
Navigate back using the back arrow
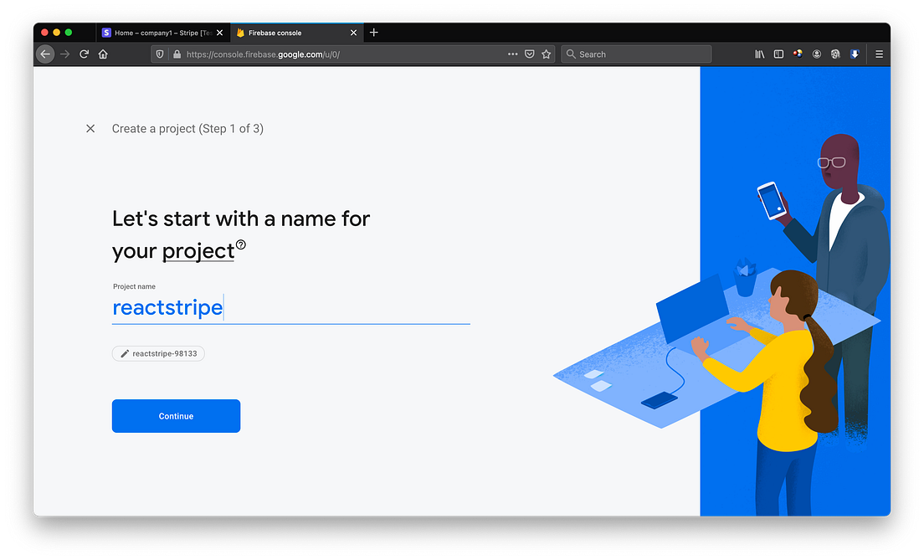(45, 54)
